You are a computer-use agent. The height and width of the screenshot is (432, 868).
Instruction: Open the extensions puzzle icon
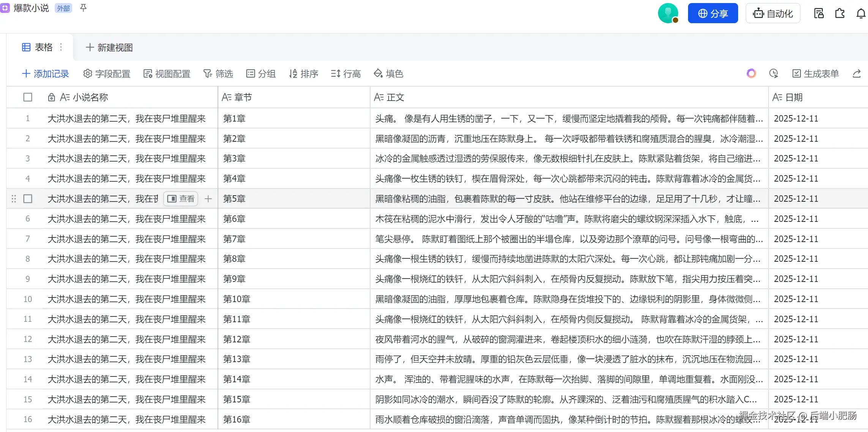[840, 14]
